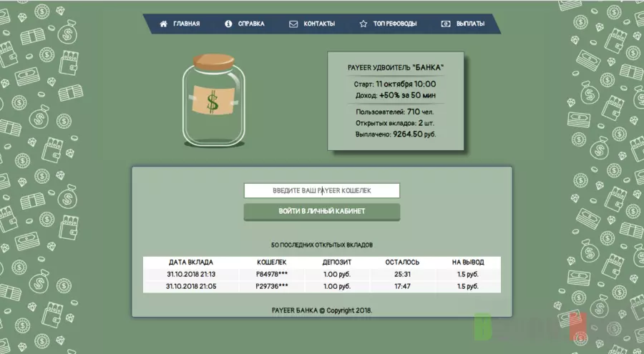Click the ДЕПОЗИТ column header
This screenshot has width=644, height=354.
click(337, 262)
